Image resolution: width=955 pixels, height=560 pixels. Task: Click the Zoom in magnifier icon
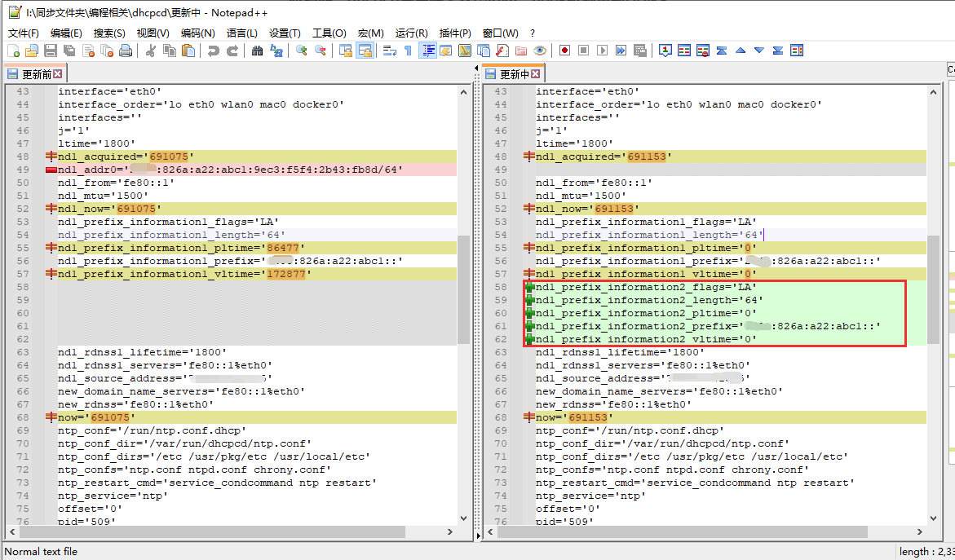coord(301,51)
